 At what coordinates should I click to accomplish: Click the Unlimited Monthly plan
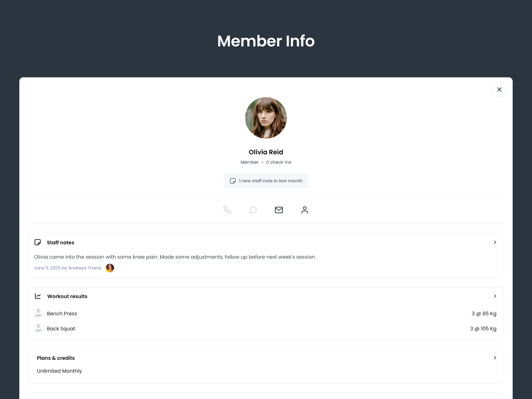(59, 371)
